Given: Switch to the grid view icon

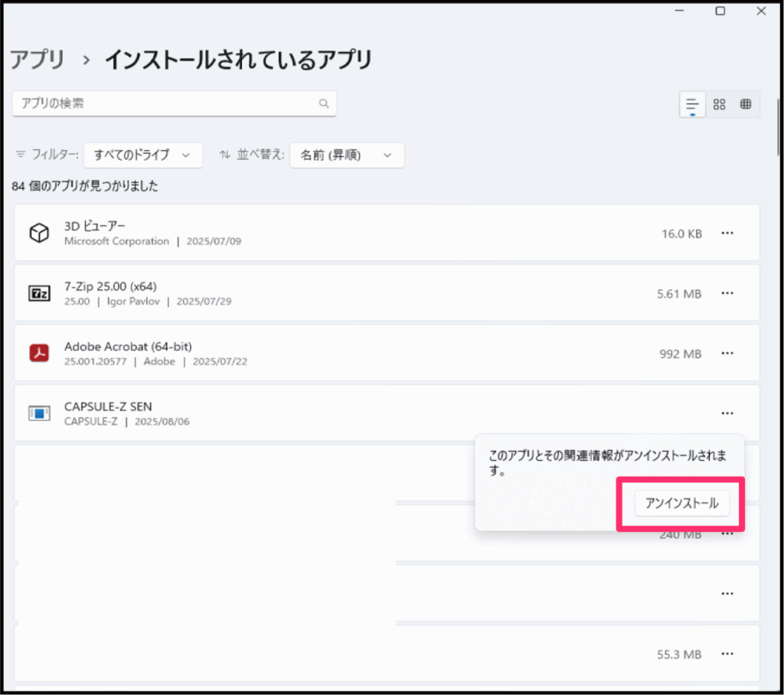Looking at the screenshot, I should [719, 105].
